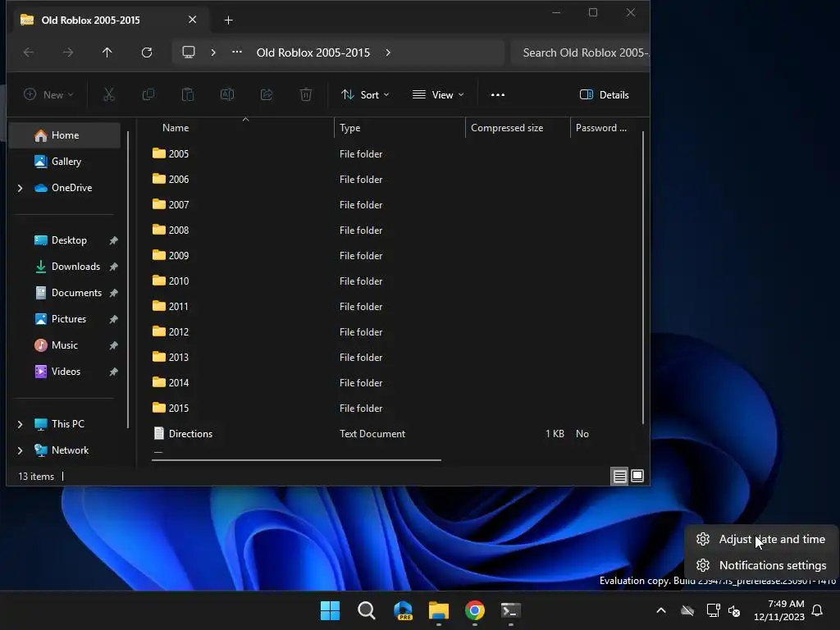Sort by the Type column header

tap(399, 128)
